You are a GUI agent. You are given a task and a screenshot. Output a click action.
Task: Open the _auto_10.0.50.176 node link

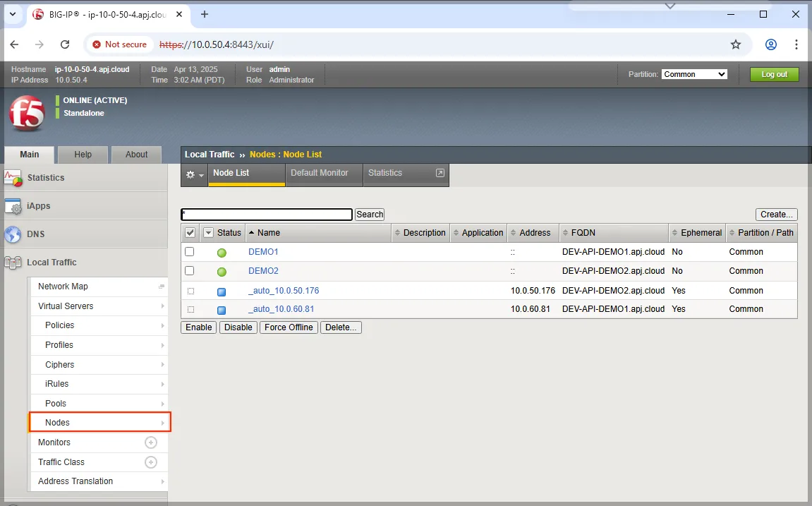click(x=284, y=291)
